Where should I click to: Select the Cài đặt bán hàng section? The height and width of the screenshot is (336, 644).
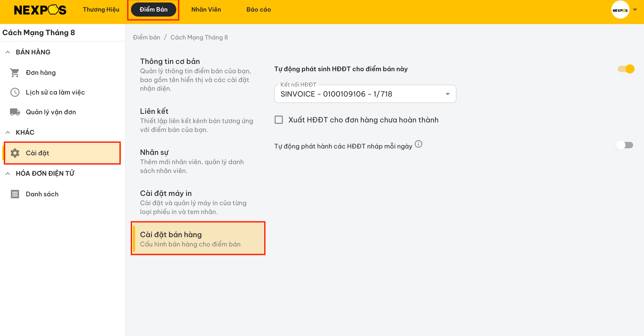click(x=198, y=238)
